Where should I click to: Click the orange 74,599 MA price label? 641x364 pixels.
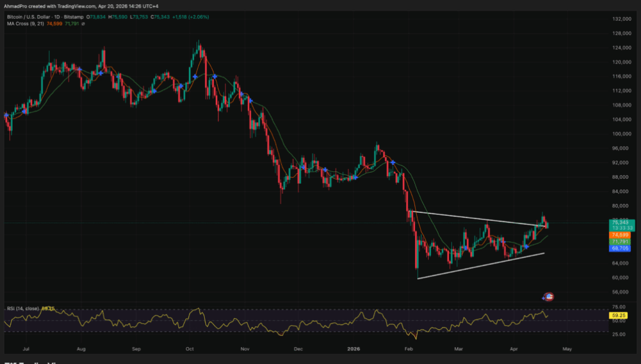click(x=620, y=234)
